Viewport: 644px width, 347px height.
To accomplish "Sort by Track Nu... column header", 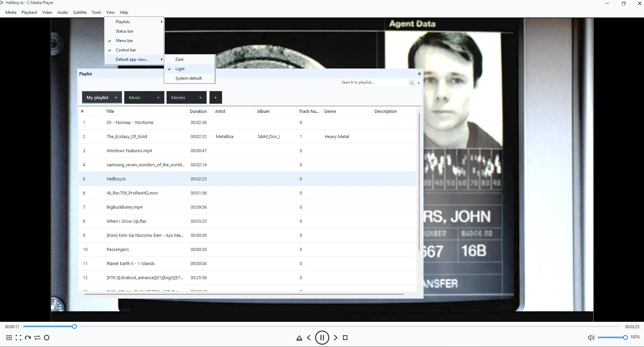I will (x=309, y=111).
